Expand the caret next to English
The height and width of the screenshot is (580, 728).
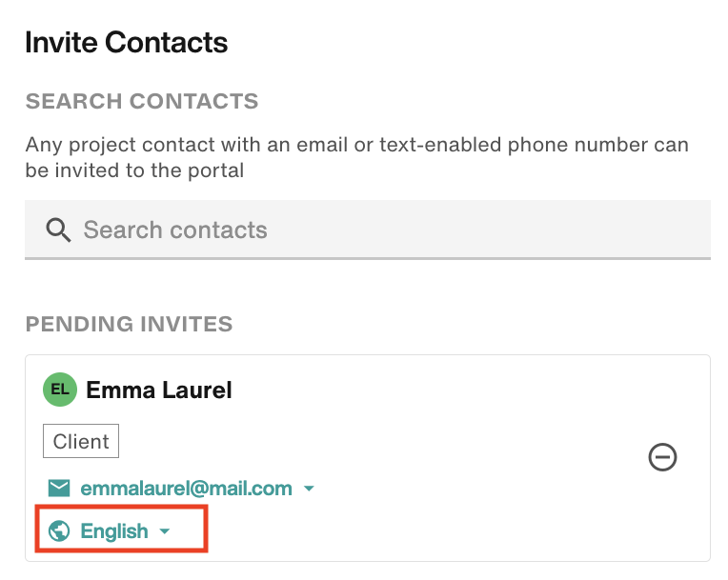pos(164,531)
